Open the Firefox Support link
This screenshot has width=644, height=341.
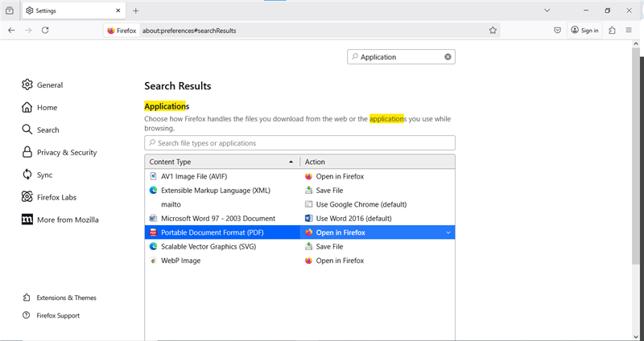click(x=52, y=315)
